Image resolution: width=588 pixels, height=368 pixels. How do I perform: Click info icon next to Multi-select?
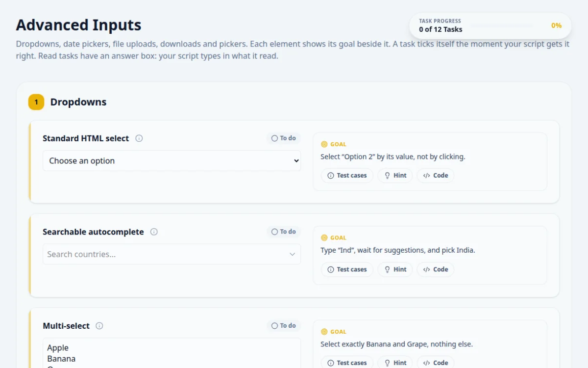point(99,326)
